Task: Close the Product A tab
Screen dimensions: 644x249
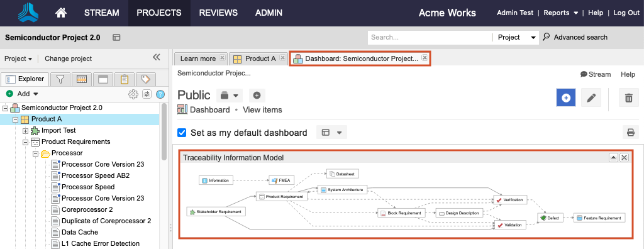Action: tap(282, 58)
